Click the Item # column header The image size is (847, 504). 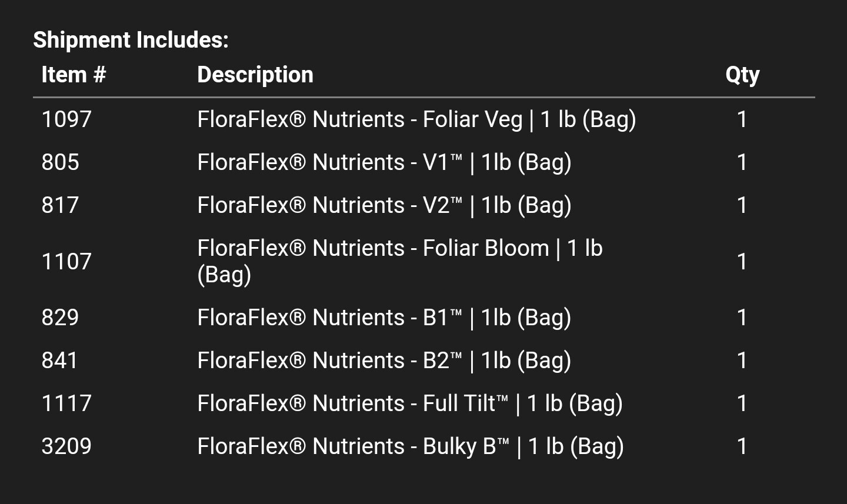point(74,75)
